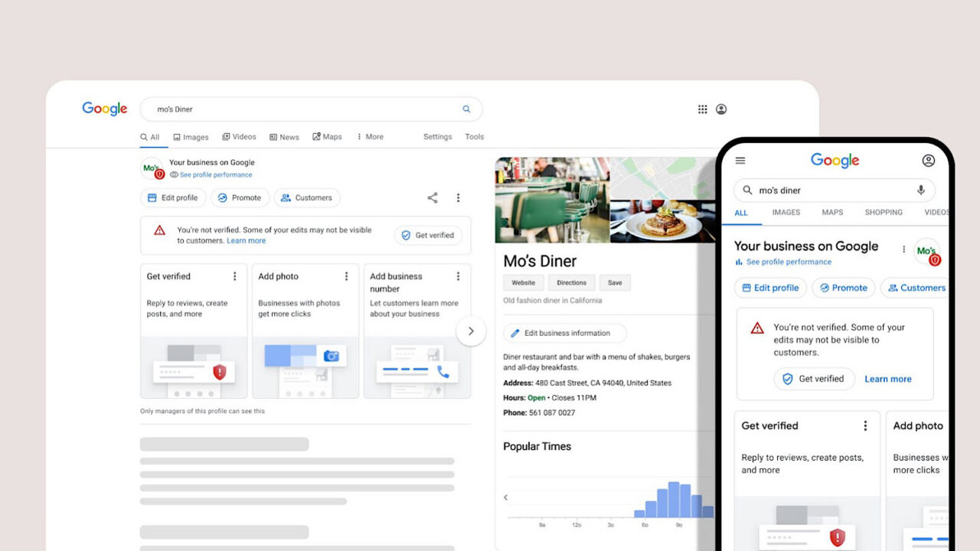This screenshot has width=980, height=551.
Task: Click the Get verified button in warning banner
Action: [x=428, y=235]
